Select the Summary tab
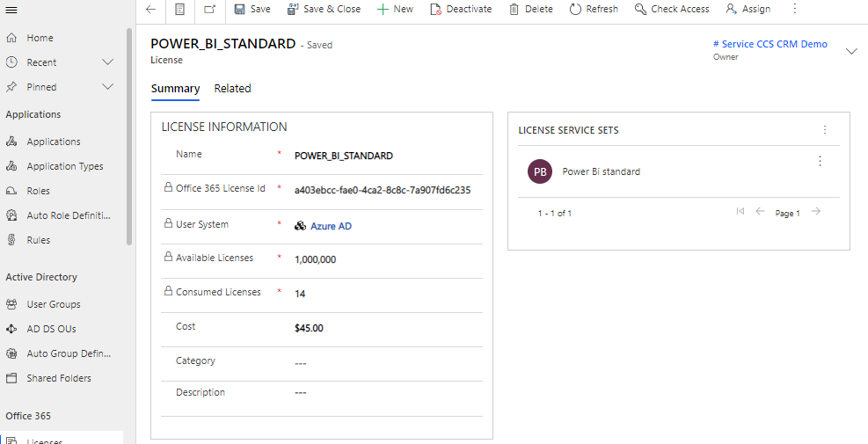Viewport: 868px width, 444px height. click(175, 89)
